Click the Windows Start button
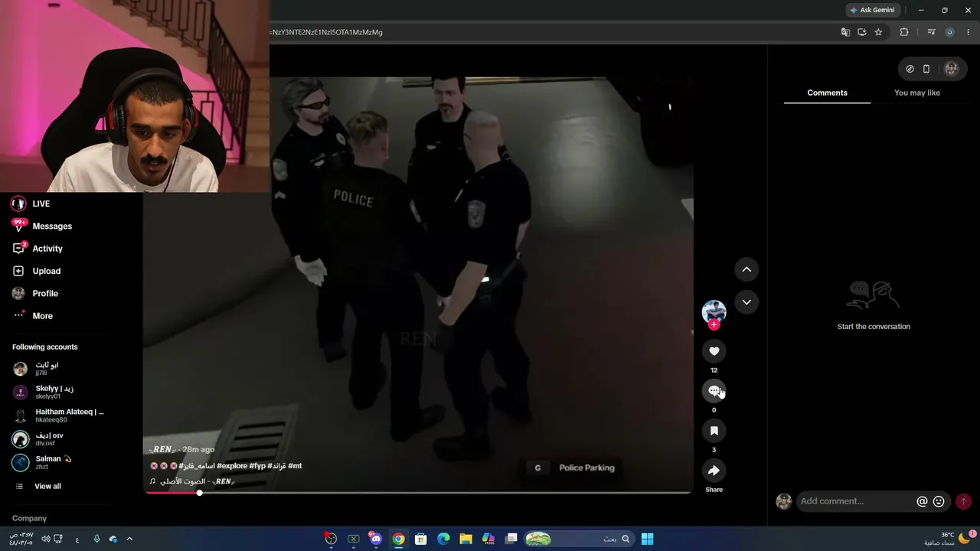This screenshot has width=980, height=551. click(647, 539)
